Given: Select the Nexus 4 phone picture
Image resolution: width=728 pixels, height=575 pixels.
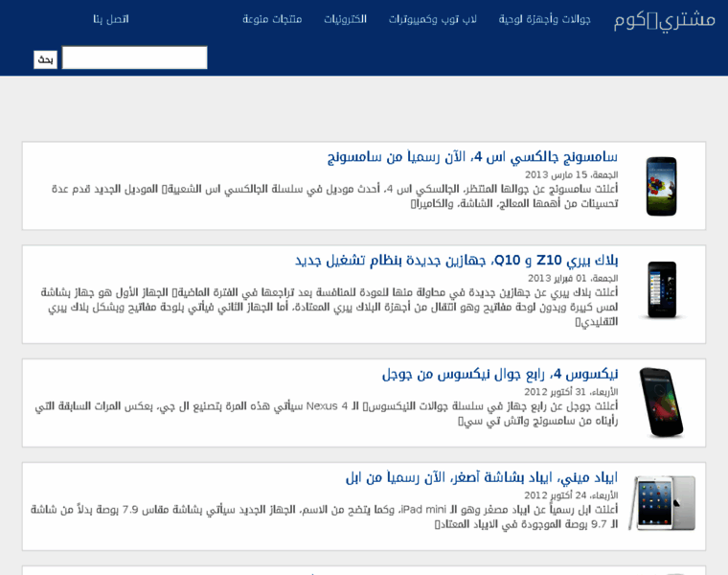Looking at the screenshot, I should click(x=661, y=402).
